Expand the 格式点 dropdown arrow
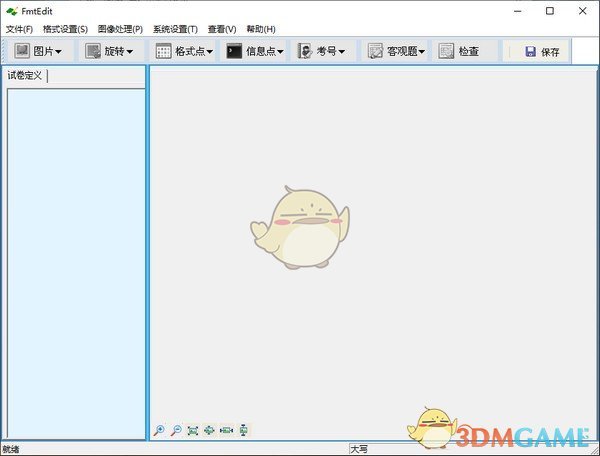 coord(209,51)
